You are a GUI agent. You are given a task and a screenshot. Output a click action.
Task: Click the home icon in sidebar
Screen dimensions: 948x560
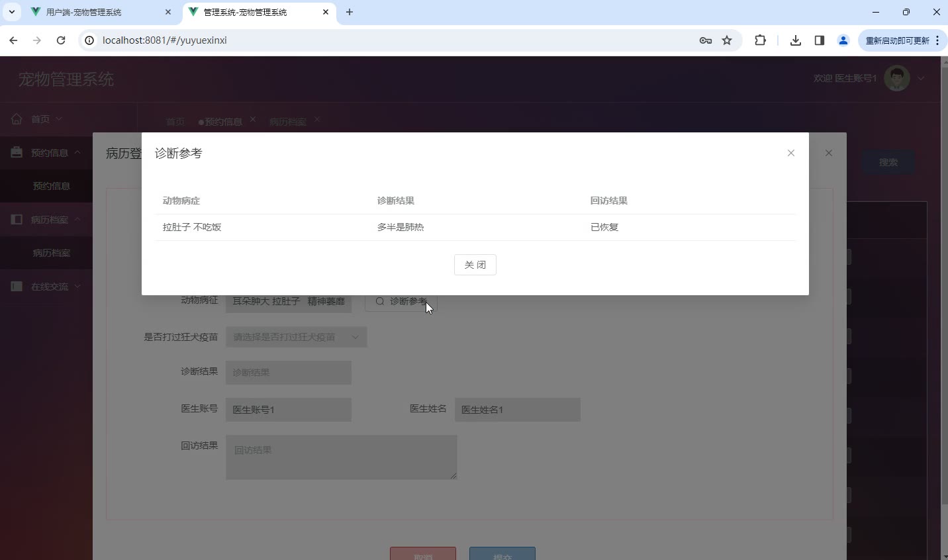[x=17, y=119]
